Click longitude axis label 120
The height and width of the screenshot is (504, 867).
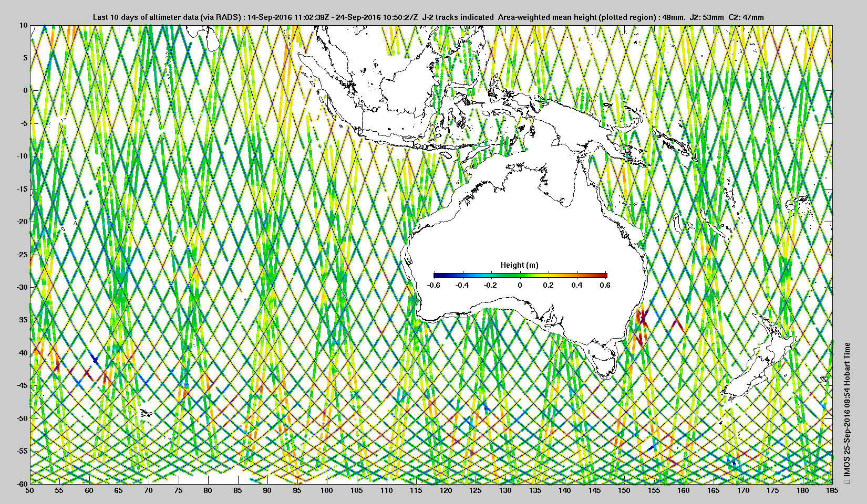446,491
